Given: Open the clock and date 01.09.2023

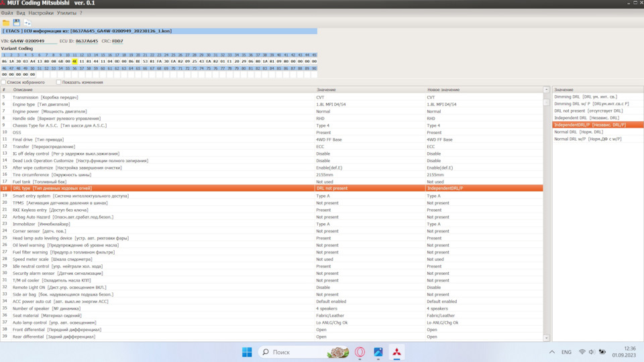Looking at the screenshot, I should click(624, 352).
